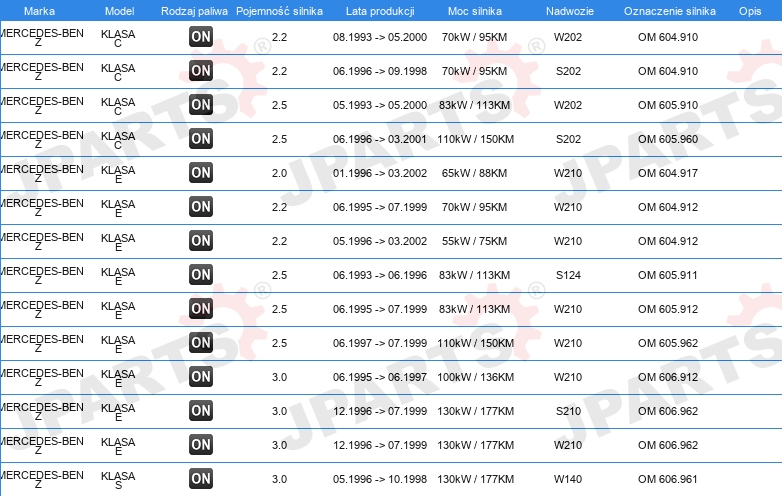Click KLASA E in the OM 604.917 row
Screen dimensions: 782x496
[118, 174]
